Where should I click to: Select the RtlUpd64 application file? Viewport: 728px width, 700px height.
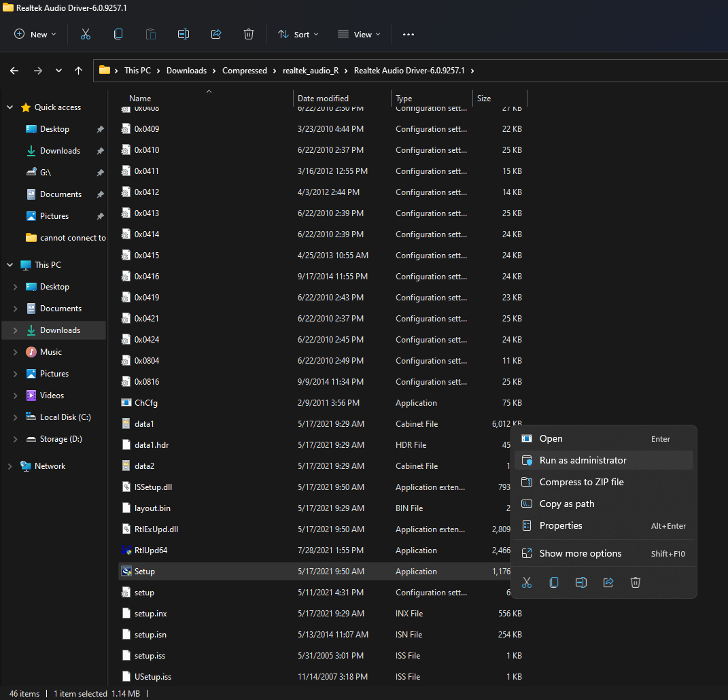[150, 550]
